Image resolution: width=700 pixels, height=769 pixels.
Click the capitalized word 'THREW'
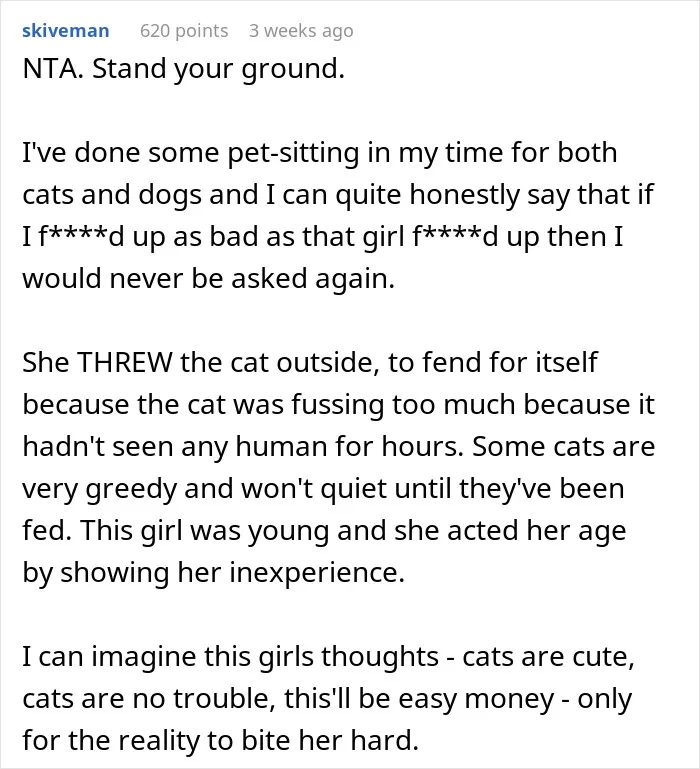pos(125,363)
